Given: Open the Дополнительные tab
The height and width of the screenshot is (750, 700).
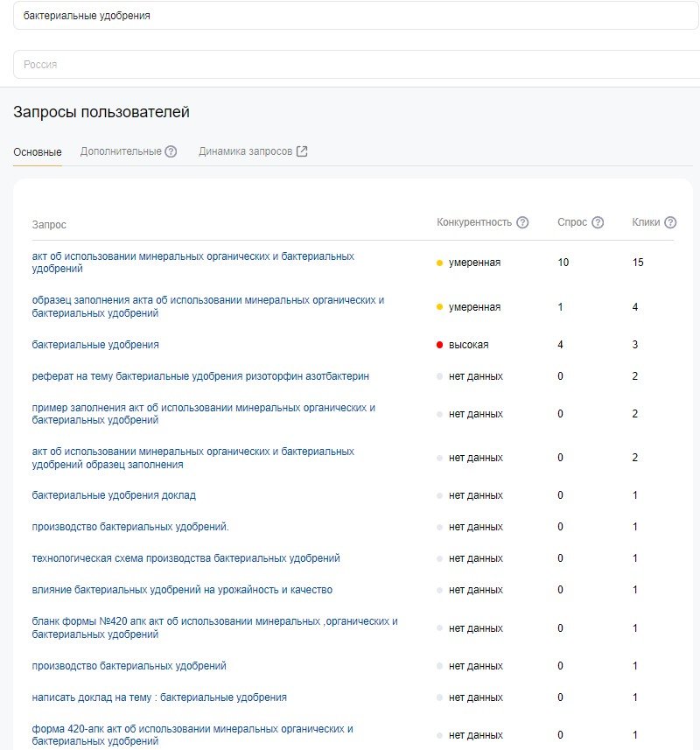Looking at the screenshot, I should [121, 151].
